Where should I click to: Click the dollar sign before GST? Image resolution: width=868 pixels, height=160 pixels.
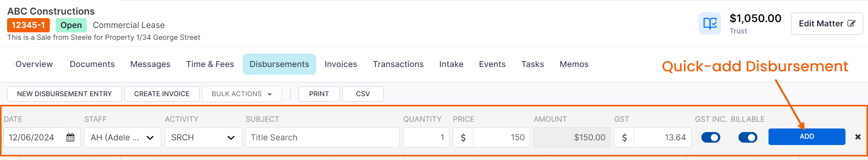click(x=624, y=138)
